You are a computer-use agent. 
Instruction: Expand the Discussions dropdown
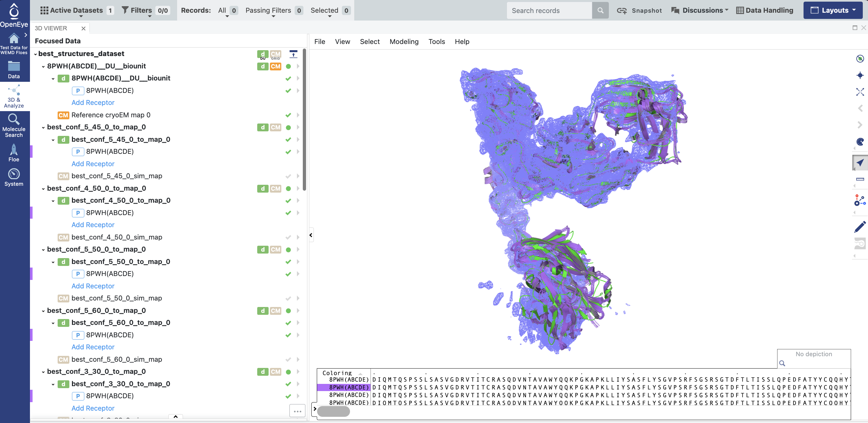click(700, 10)
